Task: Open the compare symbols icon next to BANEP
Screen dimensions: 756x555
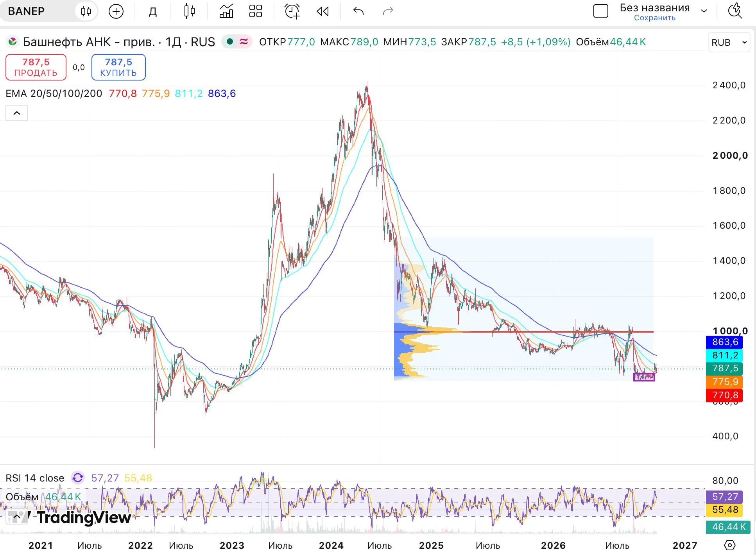Action: 86,11
